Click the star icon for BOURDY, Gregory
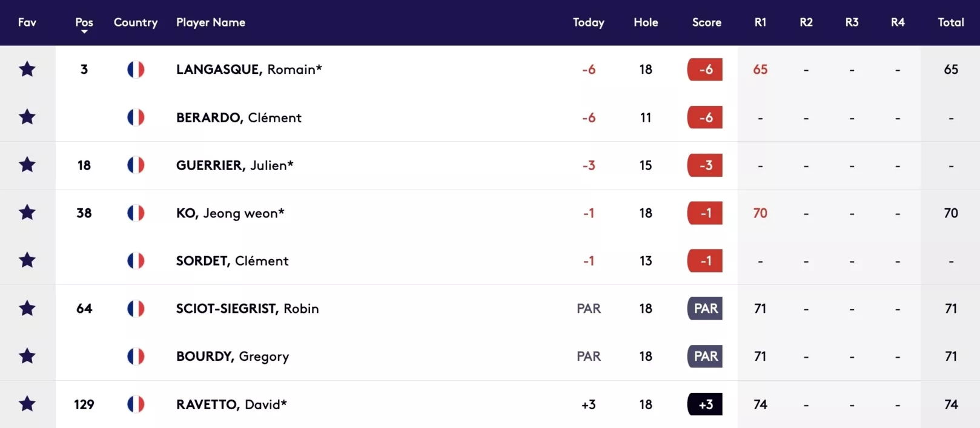 27,356
